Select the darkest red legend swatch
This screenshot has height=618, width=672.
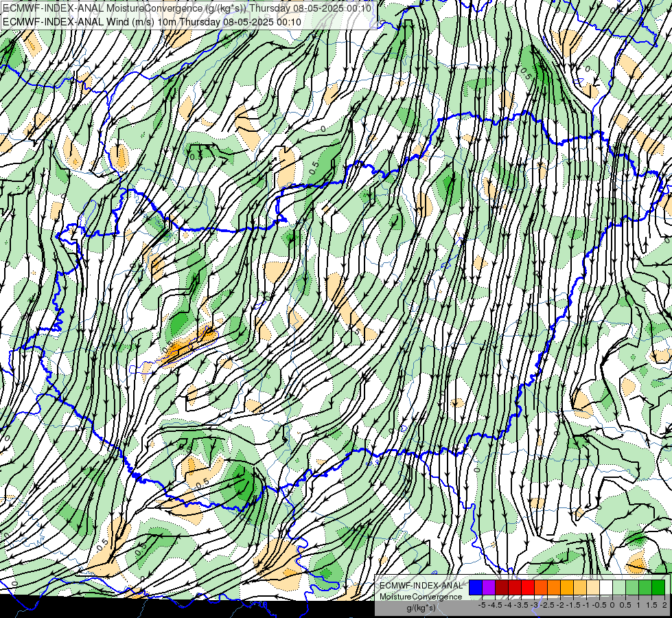502,588
